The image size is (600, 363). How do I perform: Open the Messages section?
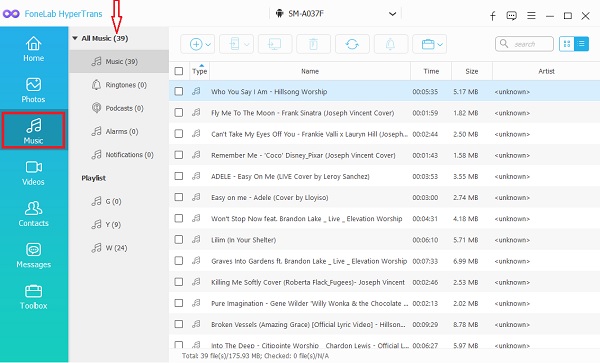[x=34, y=256]
